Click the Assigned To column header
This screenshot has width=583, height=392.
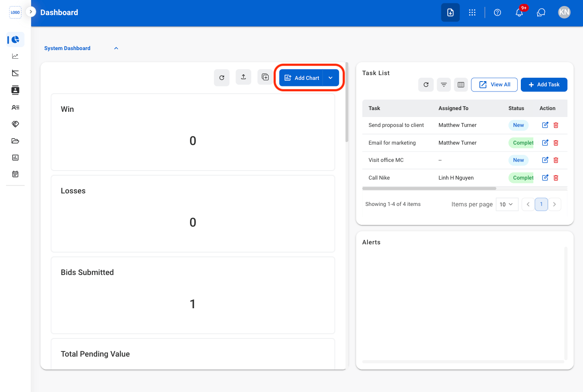point(453,108)
